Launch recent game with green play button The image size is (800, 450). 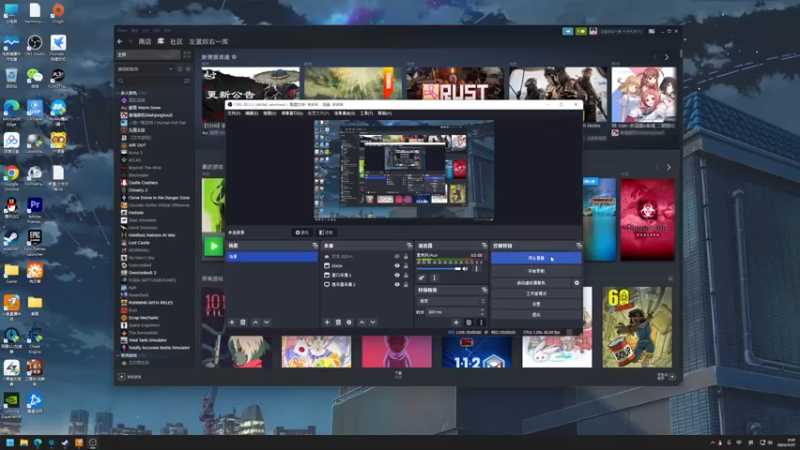213,246
